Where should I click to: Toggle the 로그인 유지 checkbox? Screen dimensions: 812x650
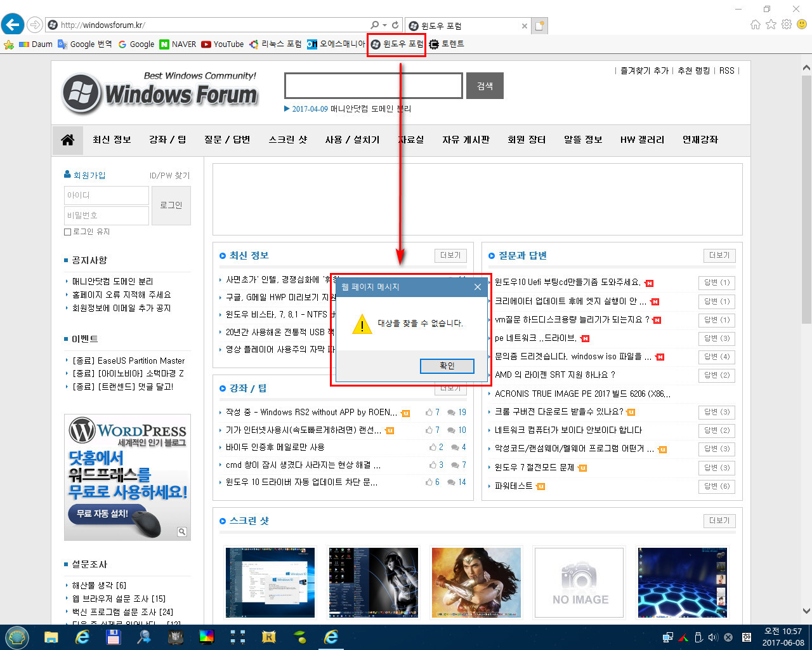67,232
